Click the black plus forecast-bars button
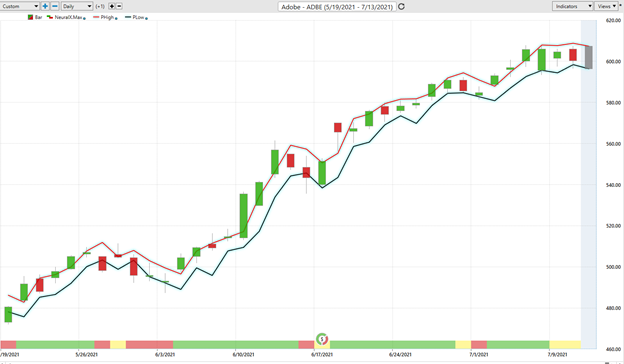The image size is (624, 364). [x=112, y=6]
